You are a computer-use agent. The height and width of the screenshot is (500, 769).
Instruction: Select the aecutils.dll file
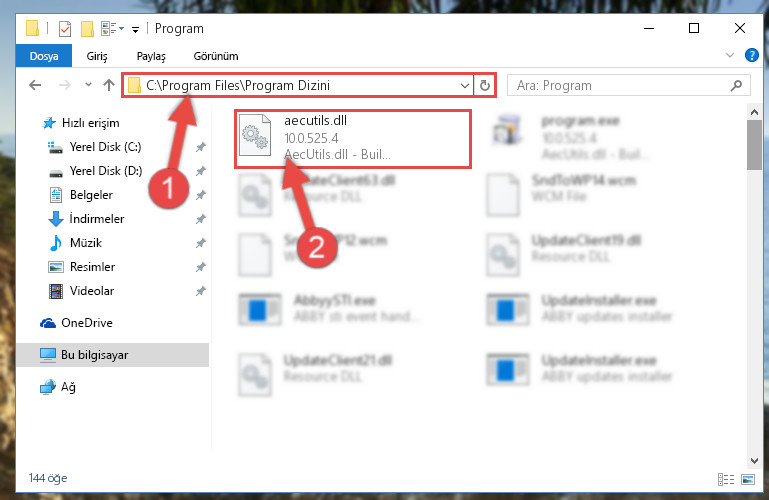(x=353, y=139)
